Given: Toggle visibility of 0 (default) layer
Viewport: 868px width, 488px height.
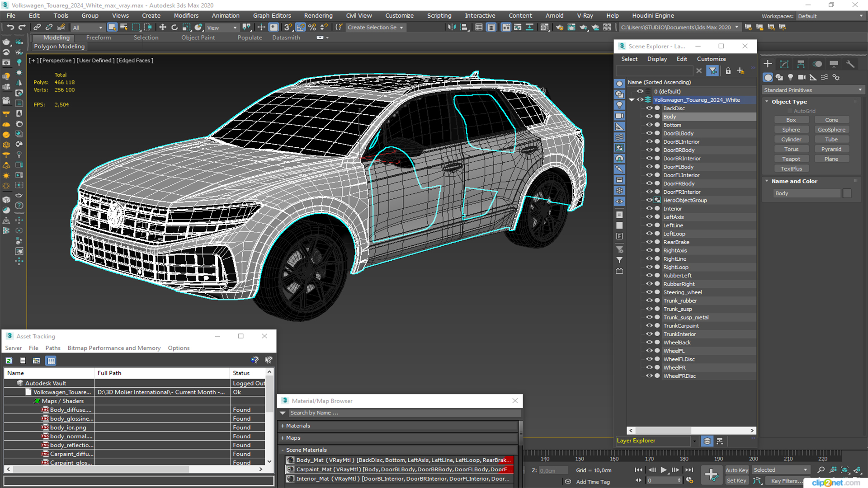Looking at the screenshot, I should point(640,91).
